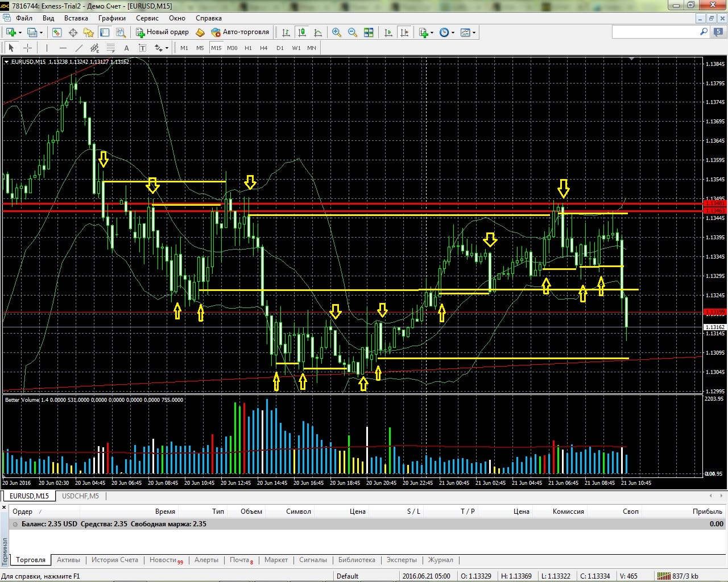Show the Market Watch window
Image resolution: width=728 pixels, height=582 pixels.
(57, 32)
